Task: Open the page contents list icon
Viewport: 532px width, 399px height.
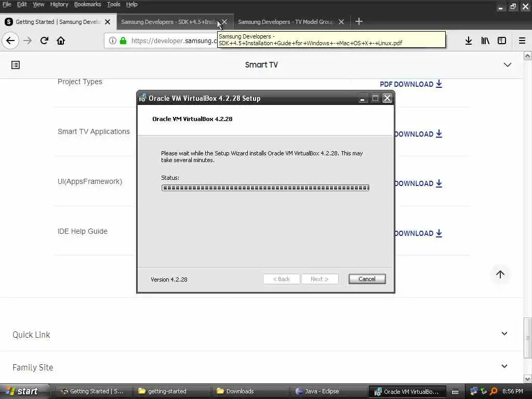Action: tap(16, 65)
